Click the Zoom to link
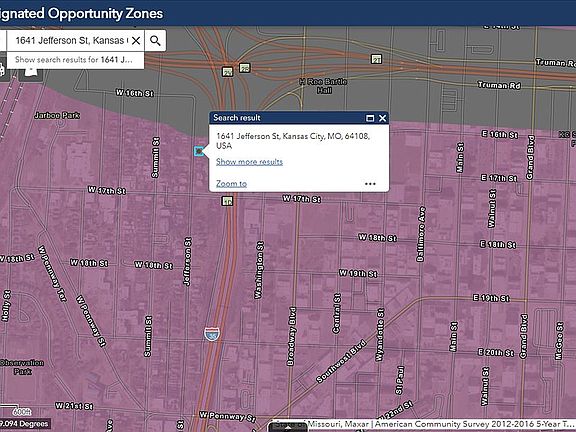This screenshot has height=432, width=576. tap(231, 184)
